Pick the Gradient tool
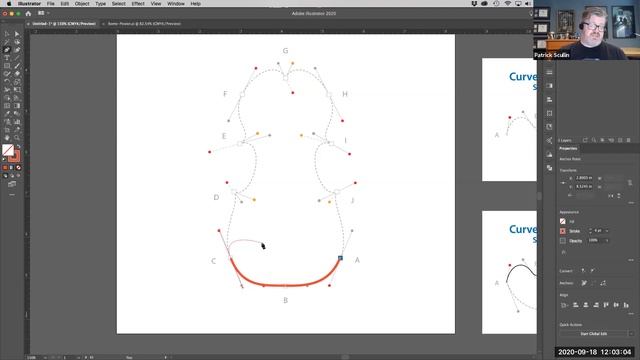This screenshot has width=640, height=360. tap(17, 106)
